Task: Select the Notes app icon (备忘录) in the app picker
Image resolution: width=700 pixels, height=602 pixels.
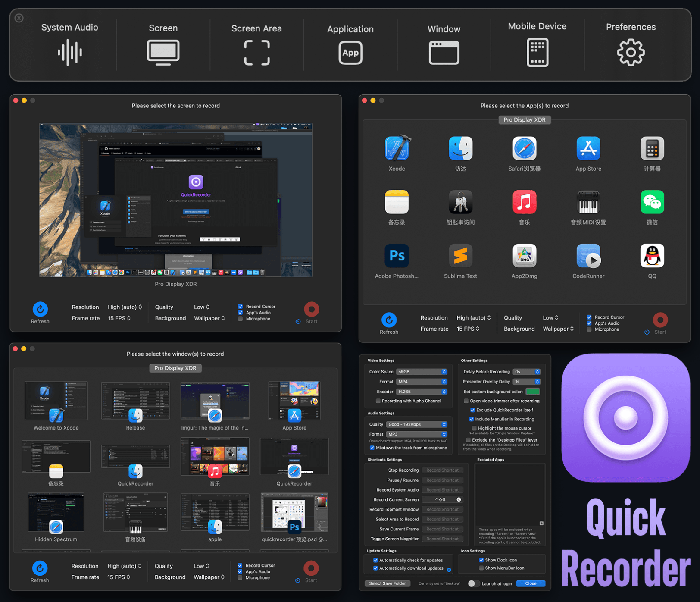Action: click(x=397, y=202)
